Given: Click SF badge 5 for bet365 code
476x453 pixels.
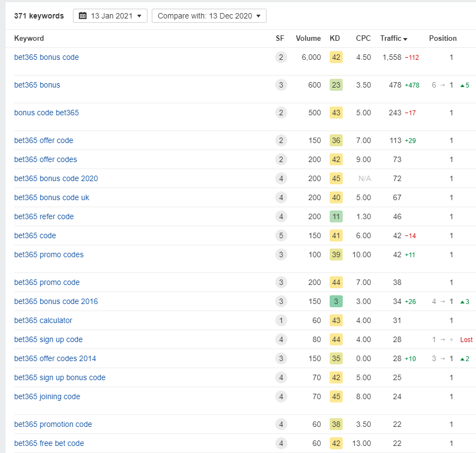Looking at the screenshot, I should click(x=281, y=235).
